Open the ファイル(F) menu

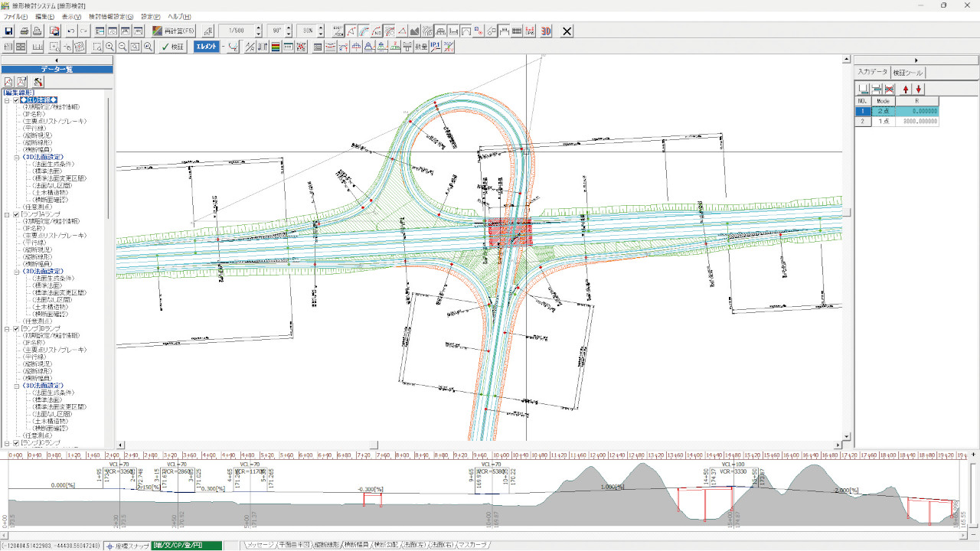click(16, 17)
